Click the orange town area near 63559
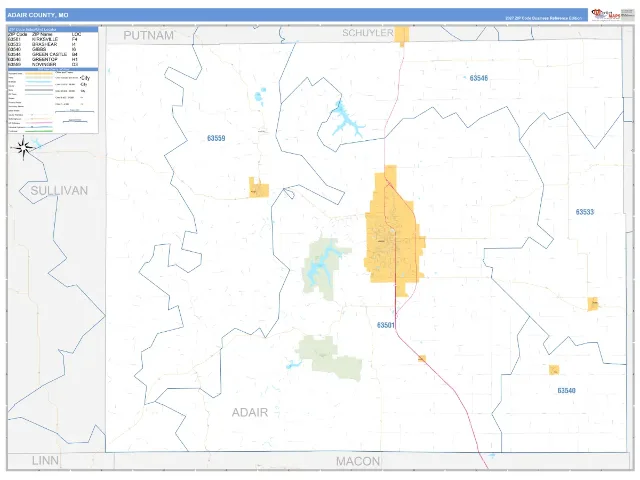The width and height of the screenshot is (640, 480). (x=259, y=188)
